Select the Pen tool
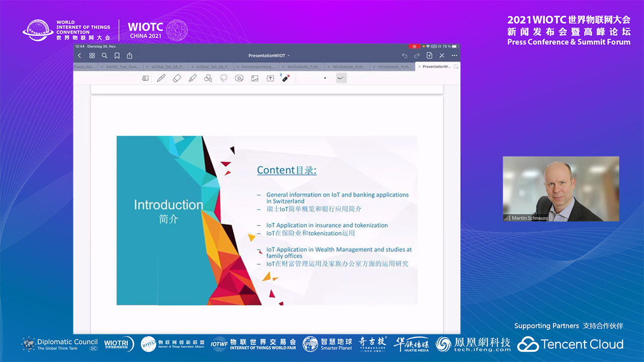644x362 pixels. pos(161,78)
